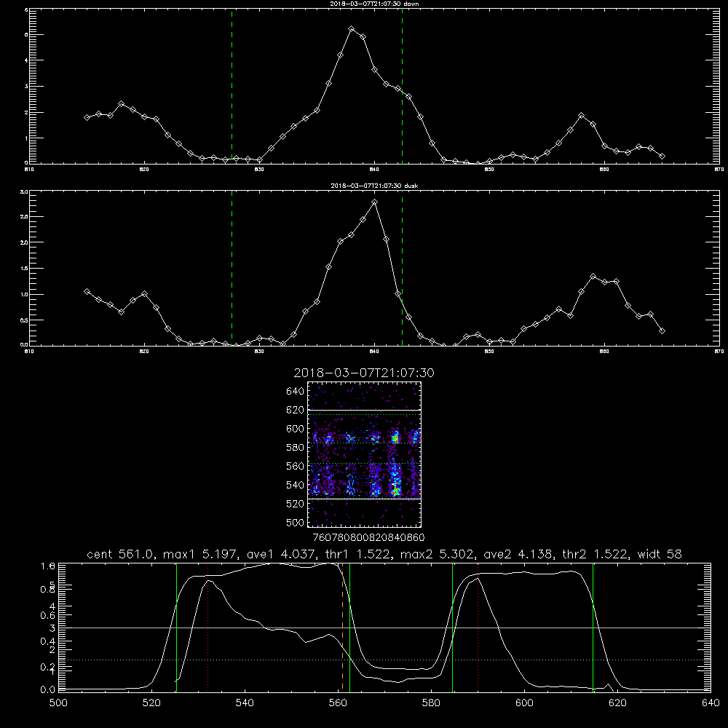Click bottom plot x-axis label '600'
Viewport: 728px width, 728px height.
click(524, 703)
